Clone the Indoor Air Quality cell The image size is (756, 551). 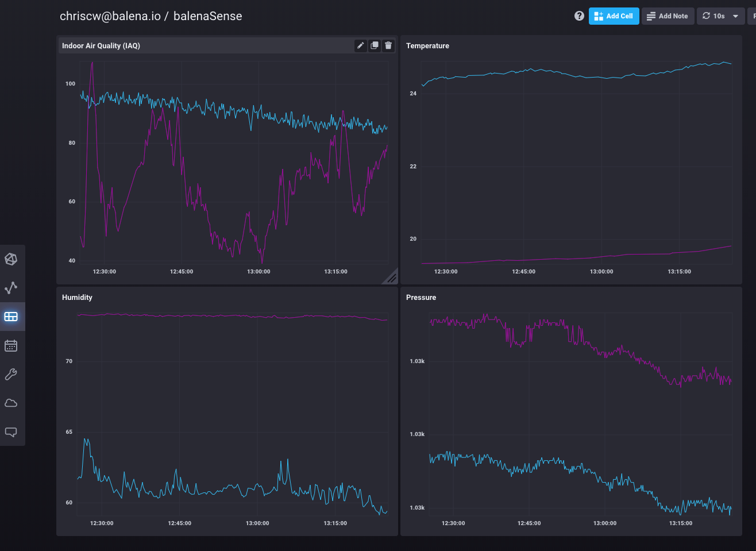click(x=375, y=45)
